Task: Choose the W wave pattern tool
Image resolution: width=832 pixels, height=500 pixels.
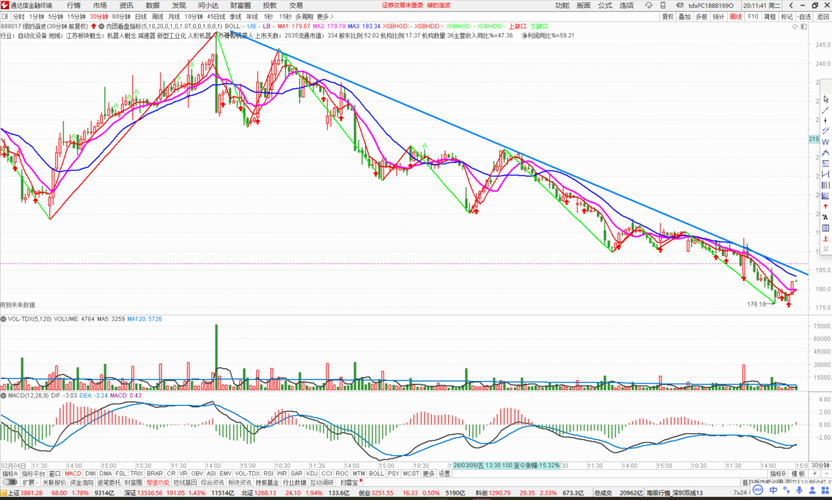Action: [826, 142]
